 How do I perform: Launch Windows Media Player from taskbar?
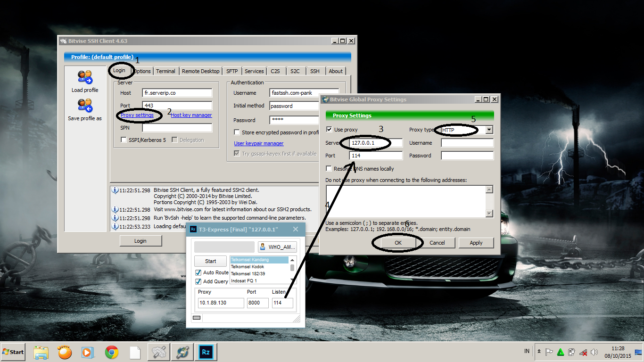coord(88,352)
